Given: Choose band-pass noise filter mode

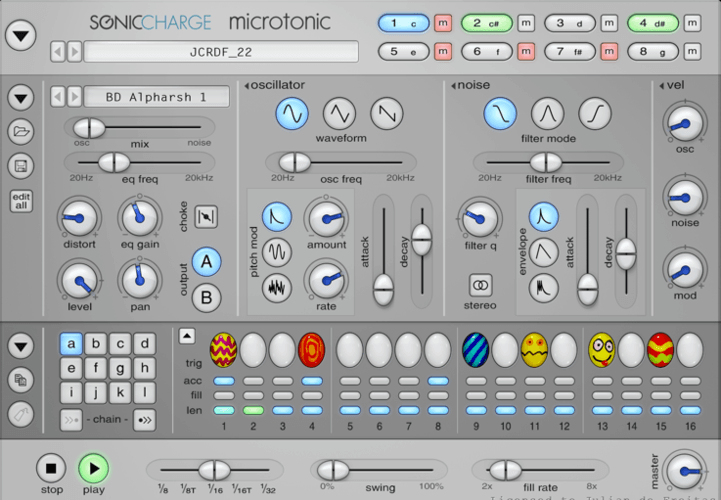Looking at the screenshot, I should click(x=547, y=113).
